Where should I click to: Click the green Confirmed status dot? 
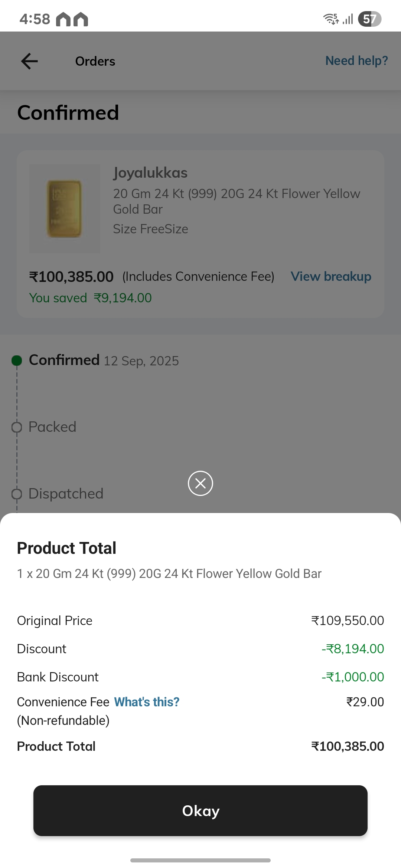(17, 360)
